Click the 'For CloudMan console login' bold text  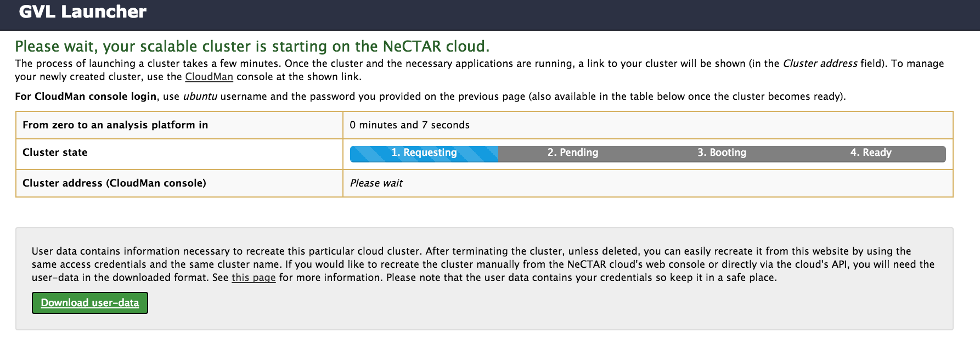click(x=86, y=97)
